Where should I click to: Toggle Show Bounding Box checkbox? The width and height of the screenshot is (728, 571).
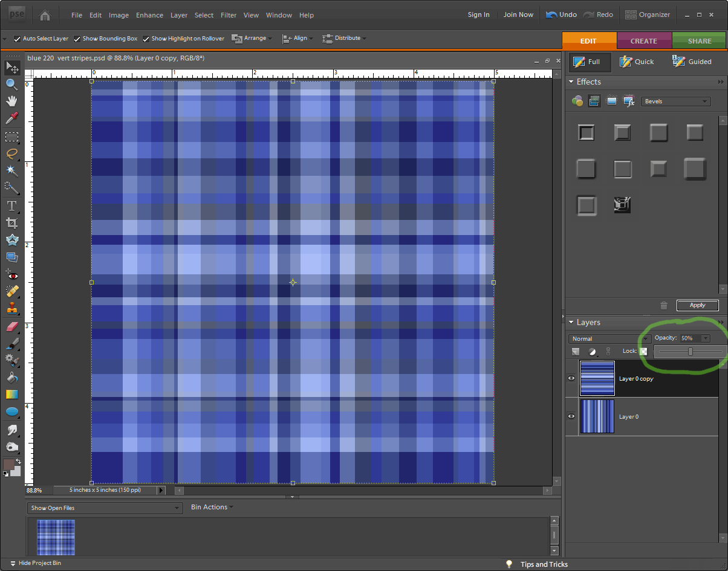tap(77, 39)
